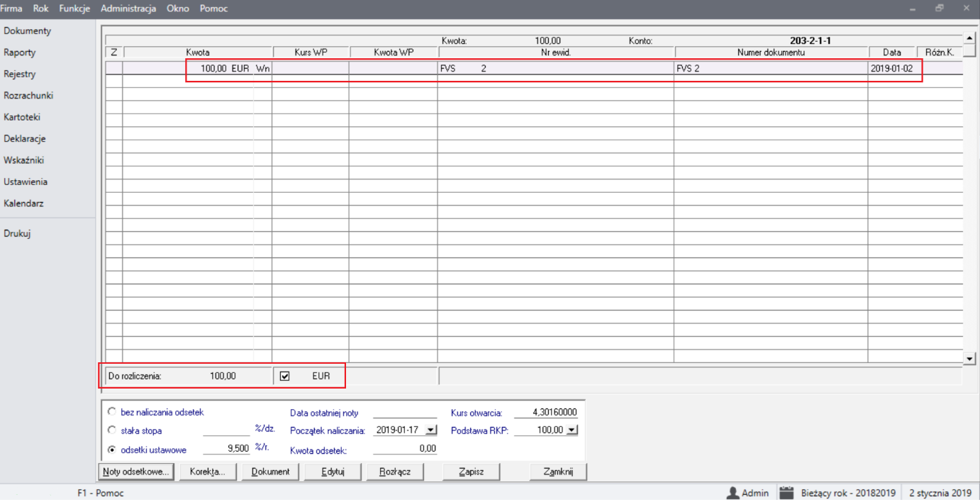The height and width of the screenshot is (502, 980).
Task: Select 'odsetki ustawowe' radio option
Action: click(x=111, y=449)
